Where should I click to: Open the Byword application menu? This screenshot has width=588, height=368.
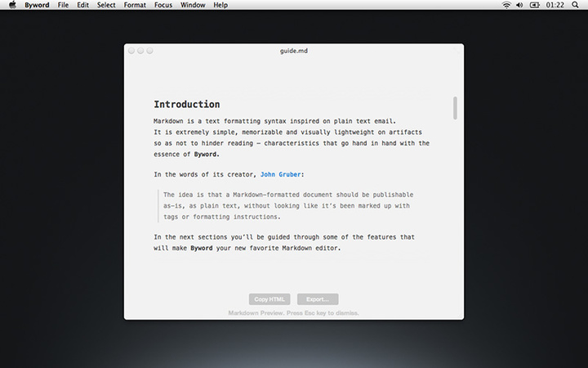click(37, 5)
